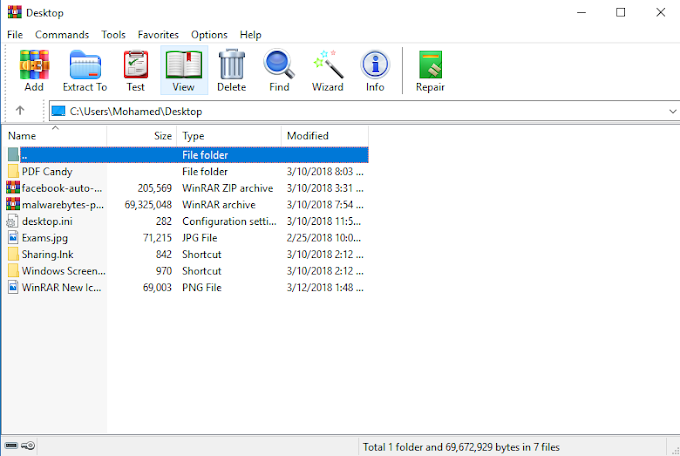This screenshot has width=680, height=456.
Task: Click the Extract To toolbar icon
Action: pyautogui.click(x=85, y=65)
